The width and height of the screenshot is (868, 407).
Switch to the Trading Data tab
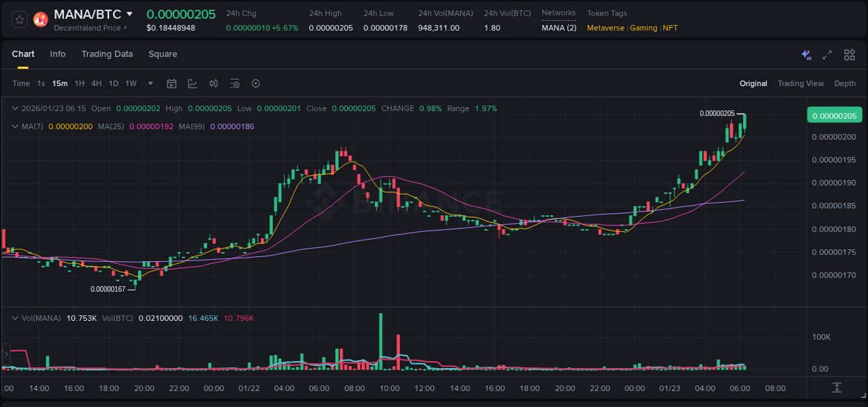[x=107, y=54]
